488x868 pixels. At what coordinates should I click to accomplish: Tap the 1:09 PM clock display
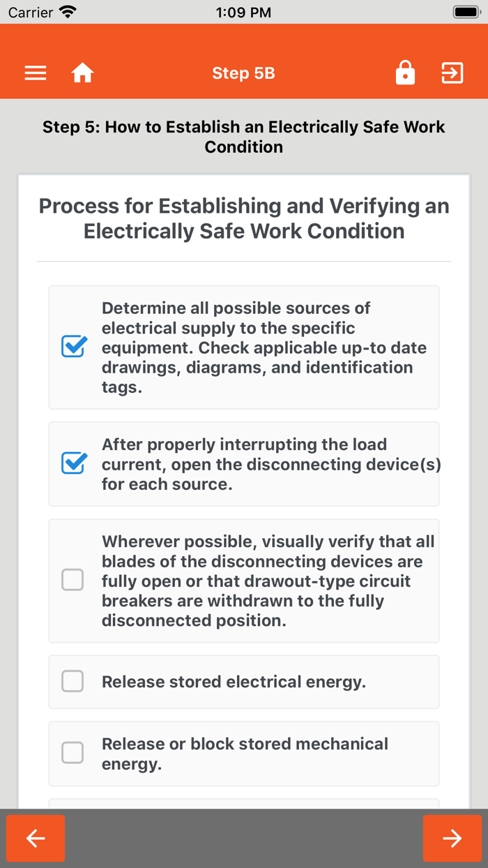[243, 11]
